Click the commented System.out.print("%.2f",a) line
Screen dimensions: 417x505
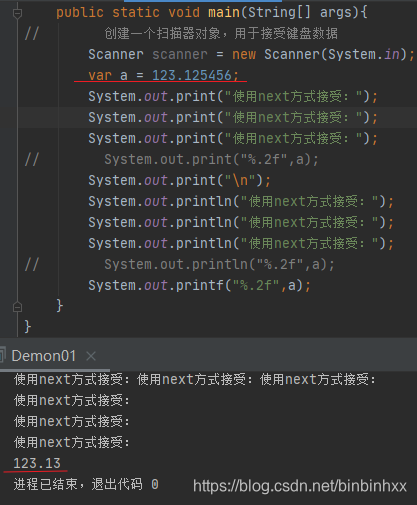point(211,159)
